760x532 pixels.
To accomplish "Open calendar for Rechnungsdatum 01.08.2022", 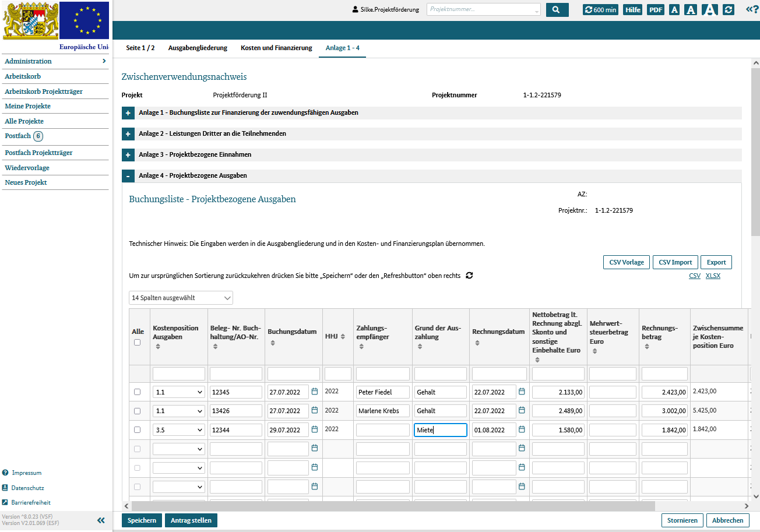I will click(522, 429).
